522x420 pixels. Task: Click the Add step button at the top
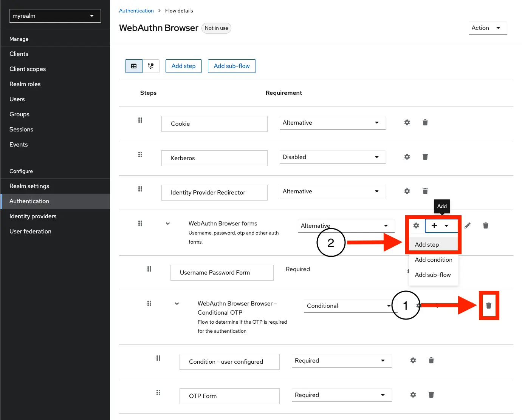tap(183, 66)
